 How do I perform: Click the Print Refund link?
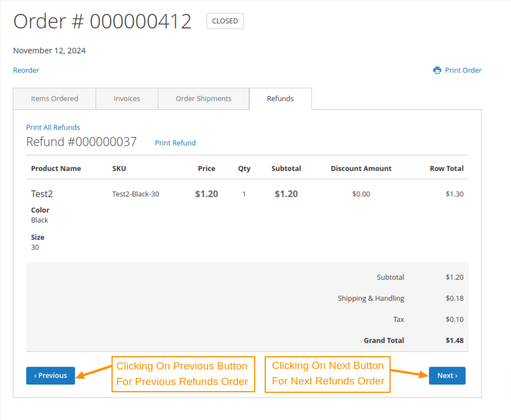pos(175,143)
